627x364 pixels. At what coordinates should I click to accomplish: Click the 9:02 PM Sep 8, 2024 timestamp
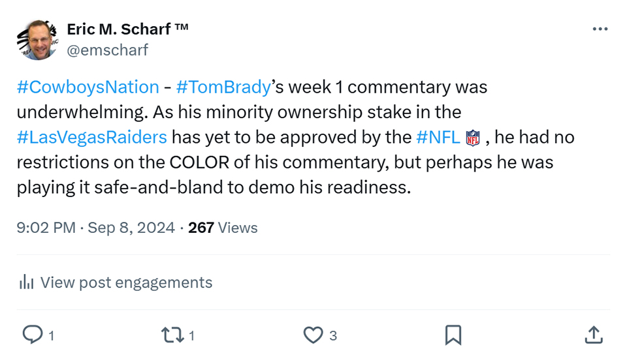[95, 228]
